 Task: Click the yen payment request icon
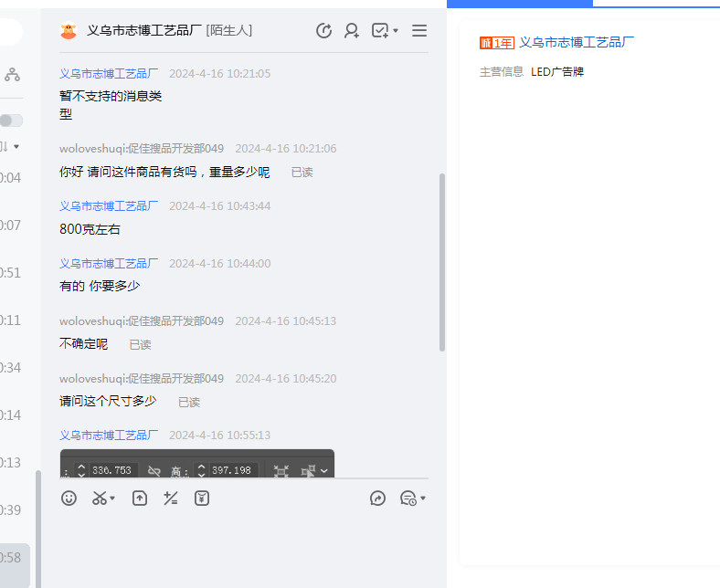tap(202, 499)
